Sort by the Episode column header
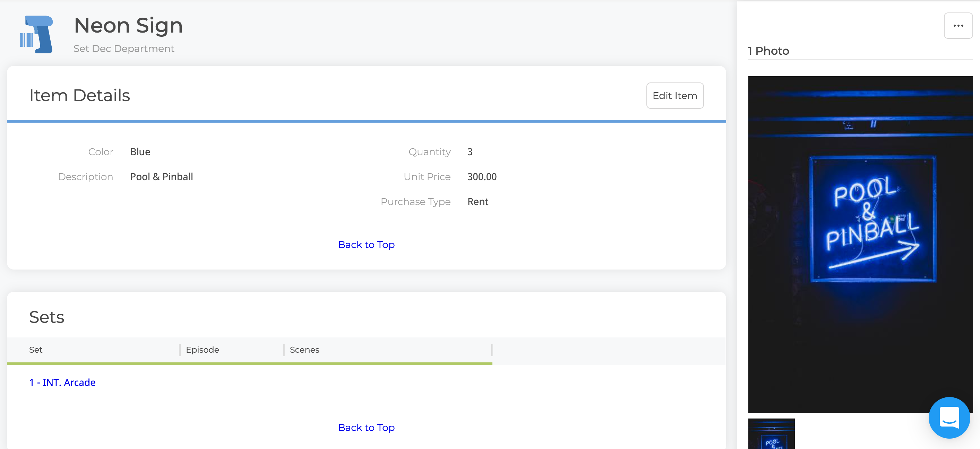The height and width of the screenshot is (449, 980). (203, 349)
